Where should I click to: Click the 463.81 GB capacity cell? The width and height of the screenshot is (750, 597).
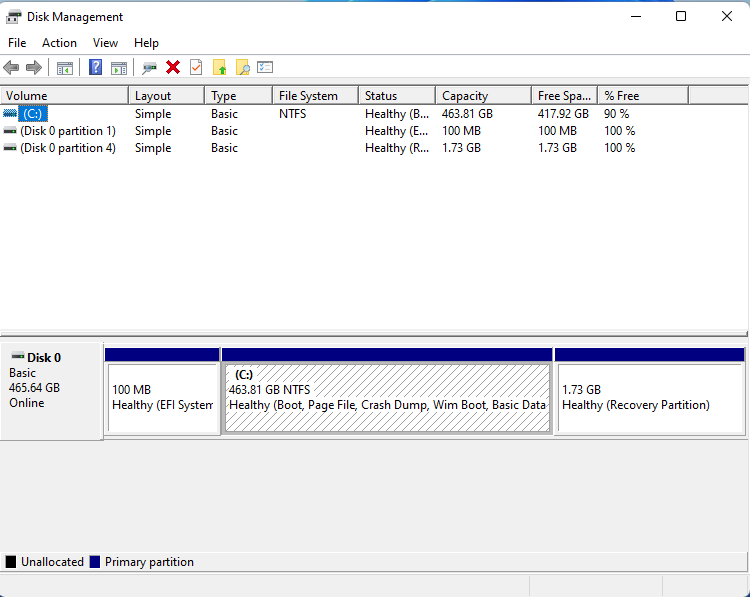(467, 113)
